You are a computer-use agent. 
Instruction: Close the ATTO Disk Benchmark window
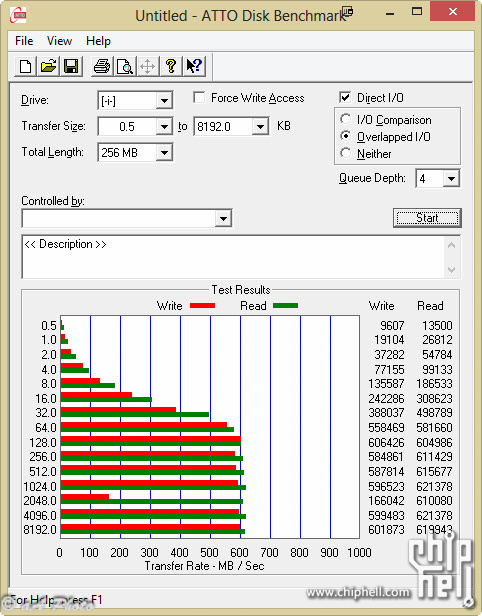pyautogui.click(x=453, y=12)
